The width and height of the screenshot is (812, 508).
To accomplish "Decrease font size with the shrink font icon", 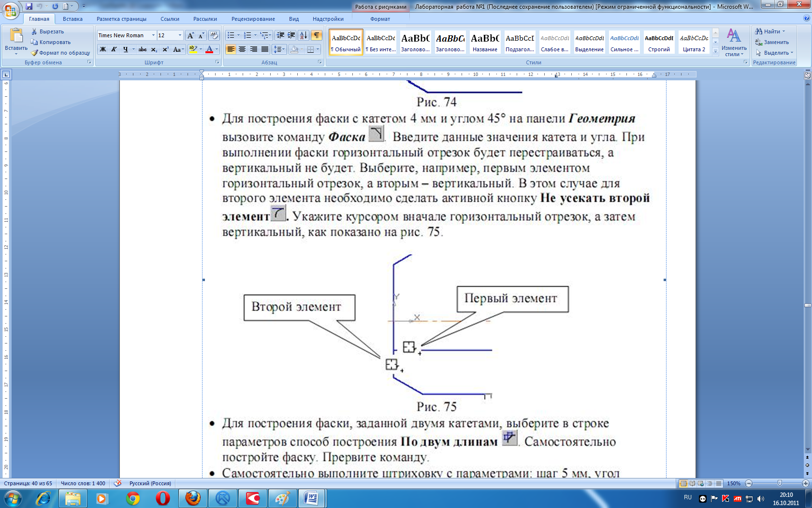I will point(201,35).
